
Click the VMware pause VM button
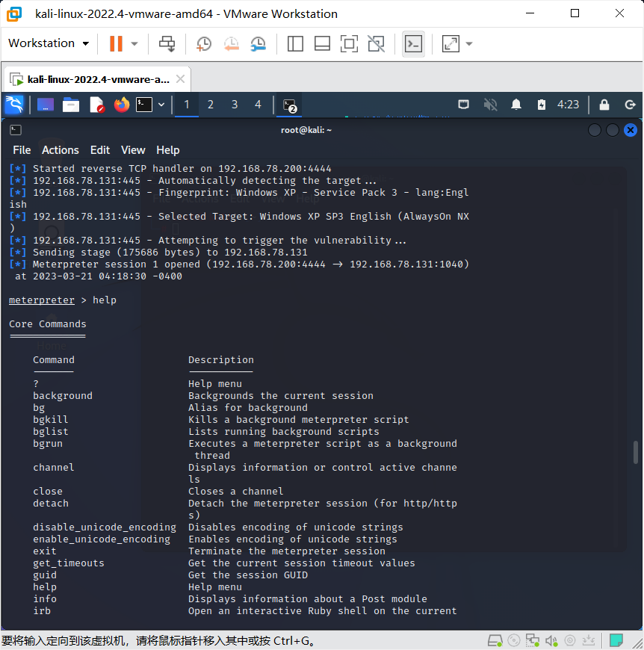point(116,43)
